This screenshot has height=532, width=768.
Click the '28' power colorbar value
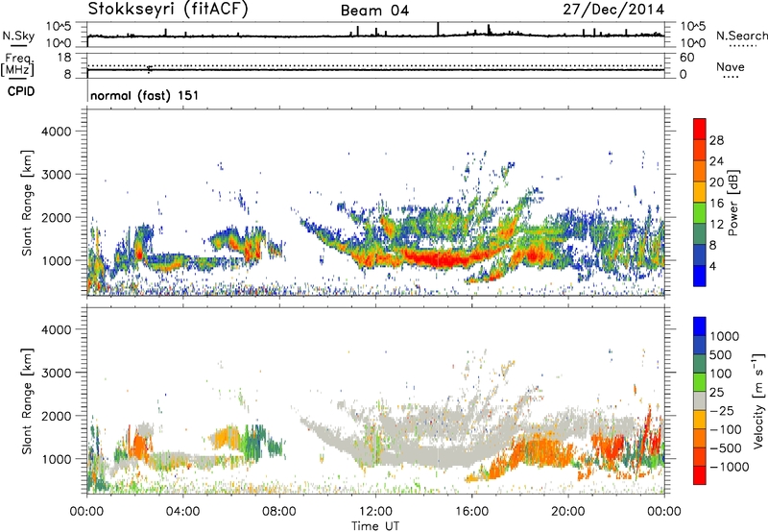point(716,140)
